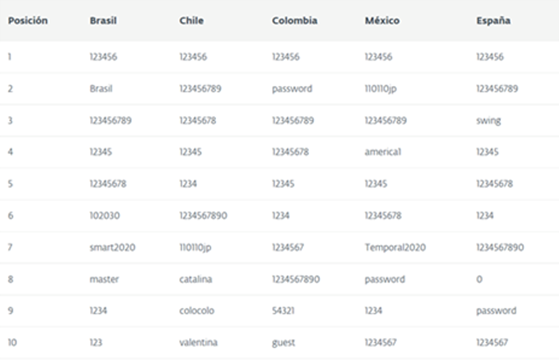The image size is (559, 360).
Task: Select 'smart2020' cell in Brasil column
Action: point(112,247)
